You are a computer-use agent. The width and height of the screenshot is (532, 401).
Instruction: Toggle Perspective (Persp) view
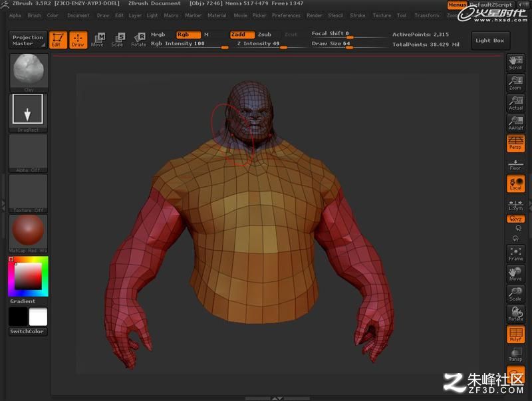pyautogui.click(x=515, y=143)
